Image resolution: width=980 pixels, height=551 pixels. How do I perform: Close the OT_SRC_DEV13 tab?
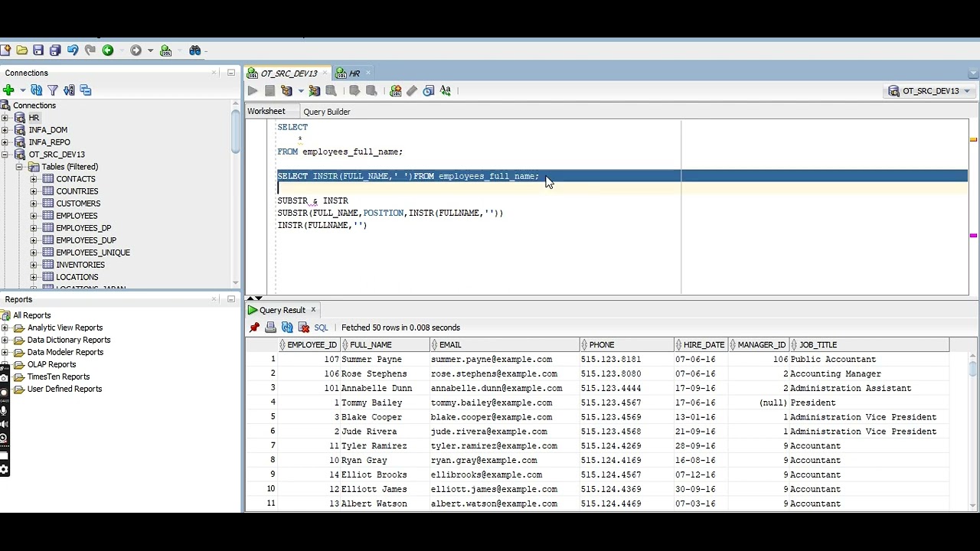[x=325, y=73]
